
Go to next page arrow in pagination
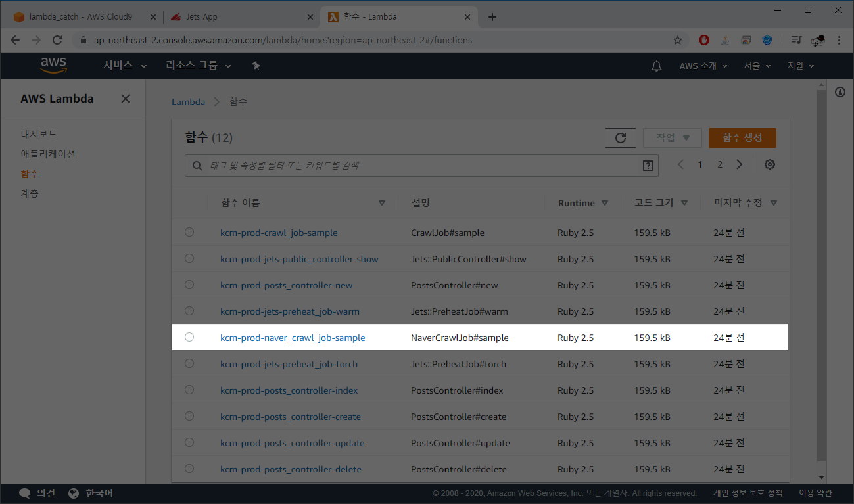740,164
